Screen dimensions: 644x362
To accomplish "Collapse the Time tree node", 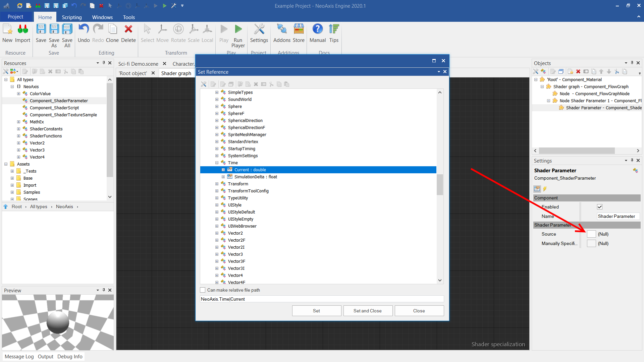I will (x=217, y=163).
